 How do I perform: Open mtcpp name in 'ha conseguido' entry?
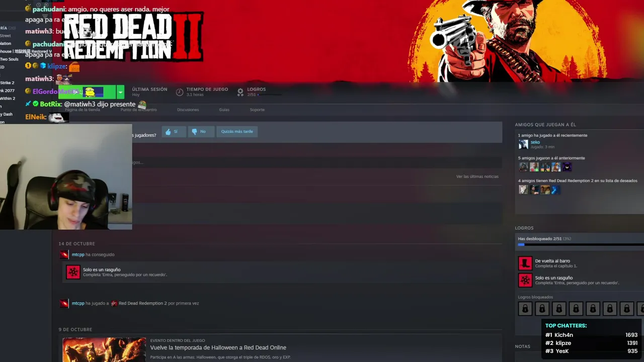(78, 255)
